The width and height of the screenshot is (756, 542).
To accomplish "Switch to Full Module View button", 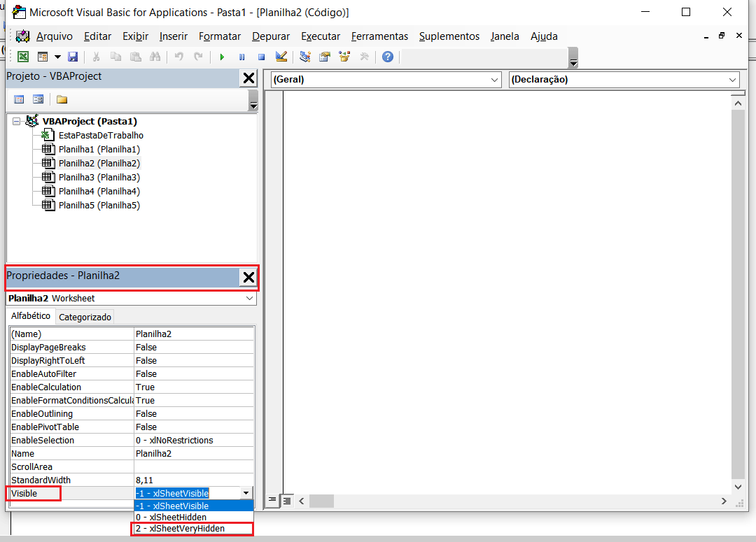I will click(x=286, y=501).
